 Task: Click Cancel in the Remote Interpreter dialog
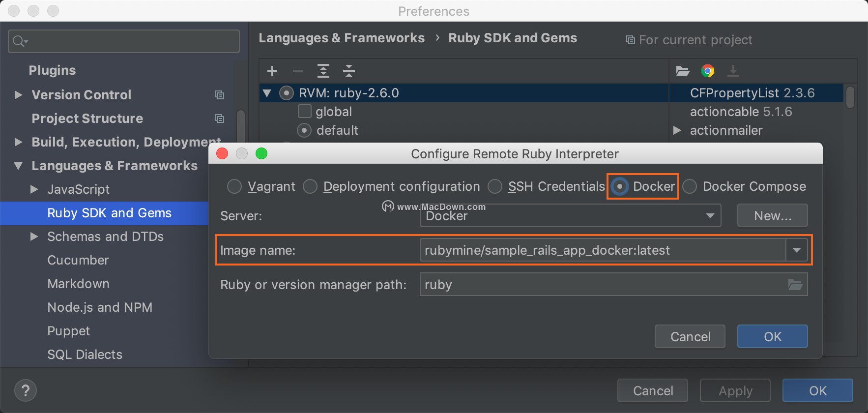click(690, 336)
